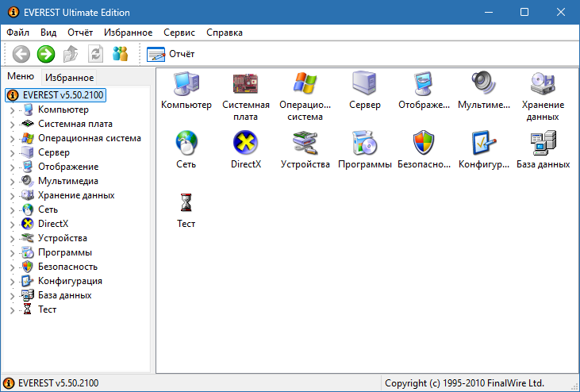
Task: Open the Файл menu
Action: coord(17,33)
